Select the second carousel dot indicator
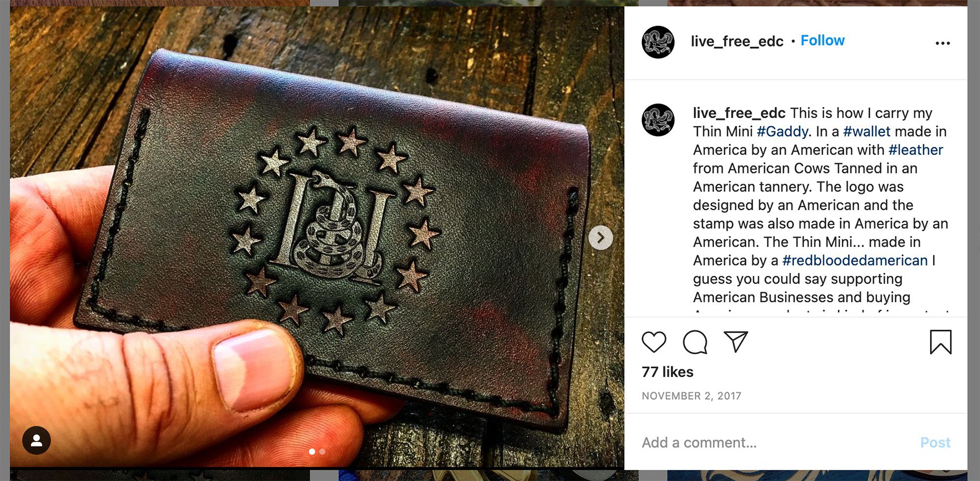Image resolution: width=980 pixels, height=481 pixels. pyautogui.click(x=322, y=452)
